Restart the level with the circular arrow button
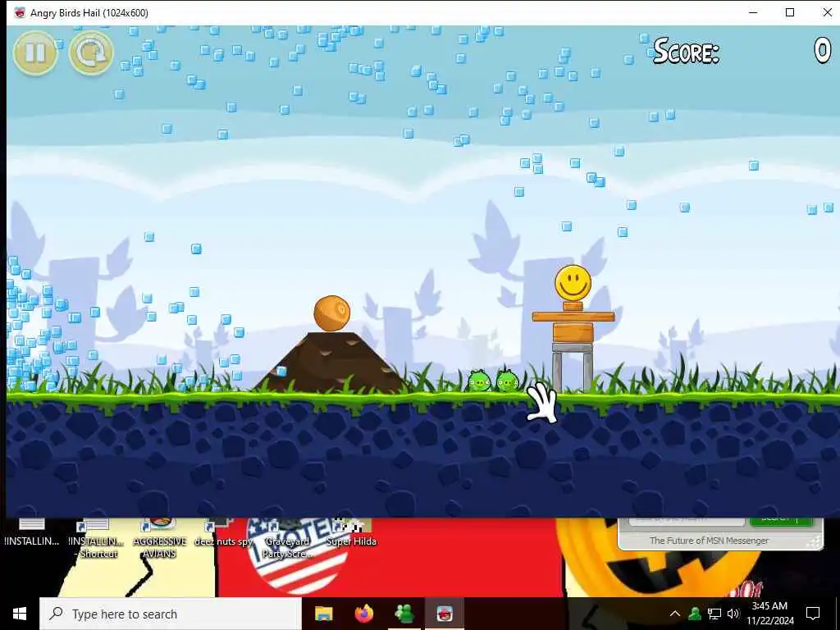The height and width of the screenshot is (630, 840). pyautogui.click(x=91, y=52)
